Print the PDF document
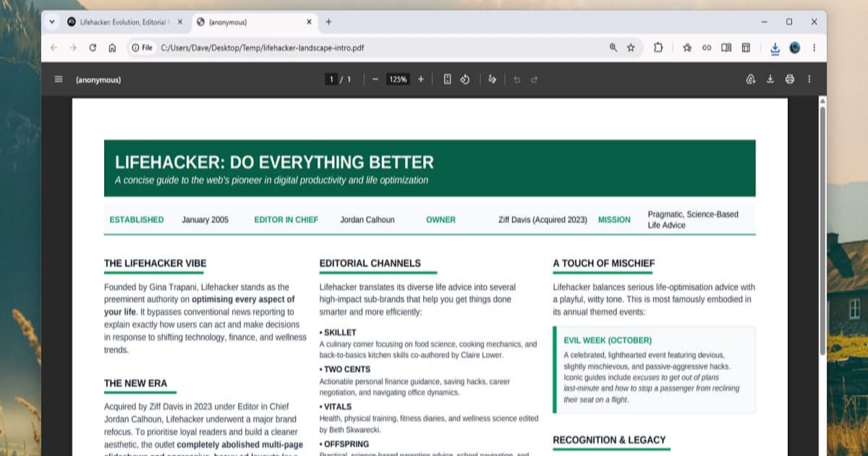This screenshot has width=868, height=456. (x=790, y=80)
